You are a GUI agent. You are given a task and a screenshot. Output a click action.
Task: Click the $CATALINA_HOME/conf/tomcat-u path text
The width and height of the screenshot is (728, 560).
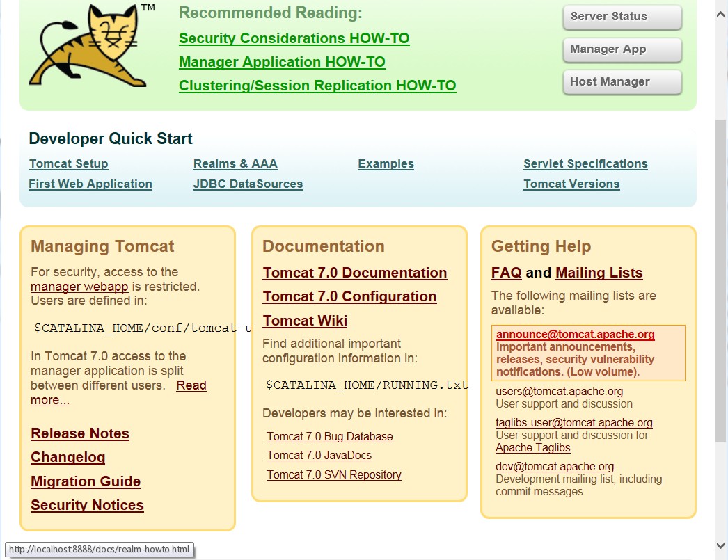pyautogui.click(x=143, y=328)
